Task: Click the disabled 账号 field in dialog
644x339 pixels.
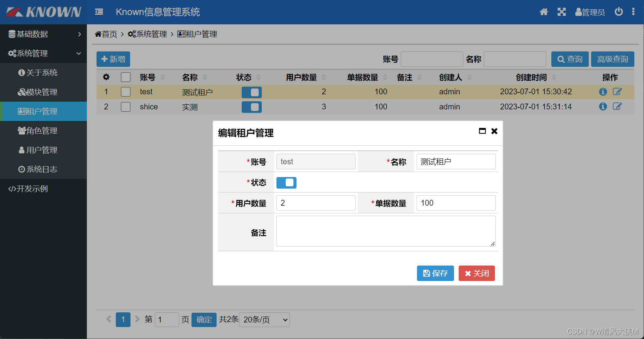Action: click(x=316, y=162)
